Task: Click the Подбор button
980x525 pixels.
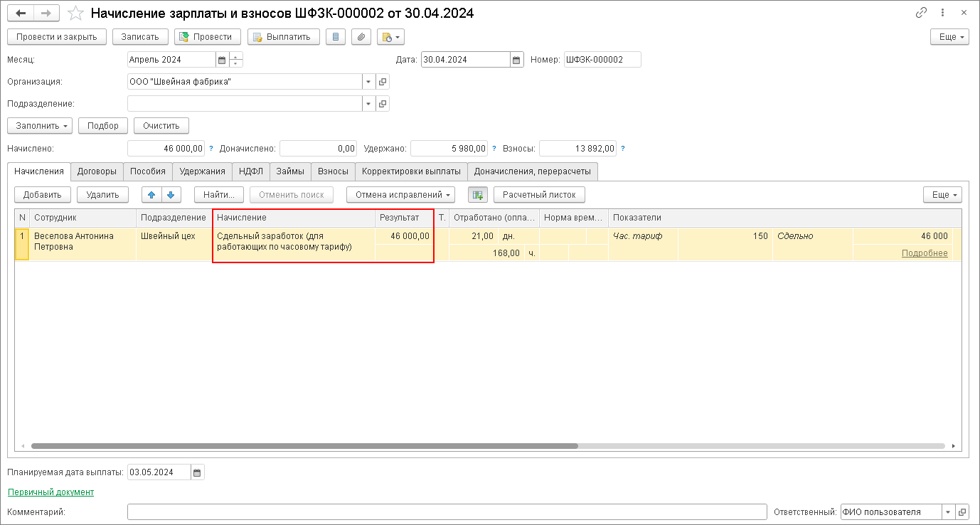Action: pos(103,125)
